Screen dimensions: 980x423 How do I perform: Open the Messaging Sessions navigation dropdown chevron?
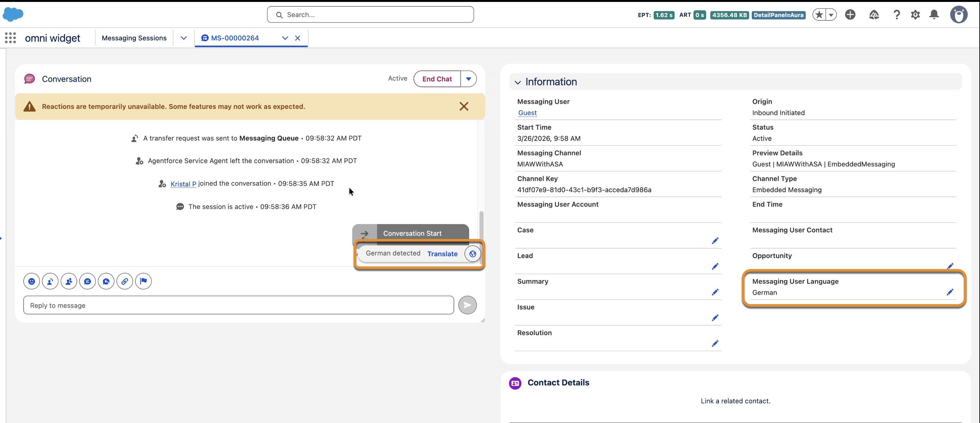(x=184, y=38)
